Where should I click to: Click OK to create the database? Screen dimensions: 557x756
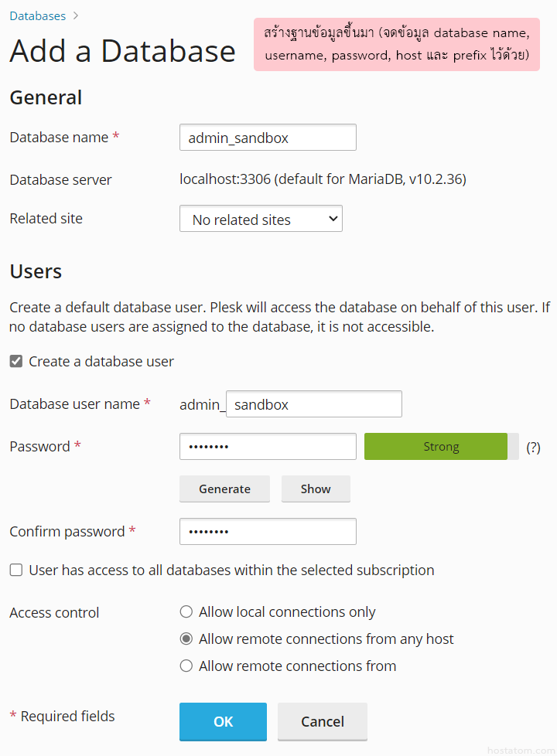click(223, 721)
